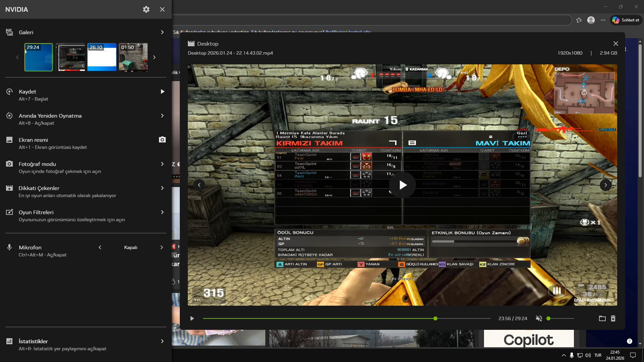Open the Windows notification center
644x362 pixels.
[633, 355]
